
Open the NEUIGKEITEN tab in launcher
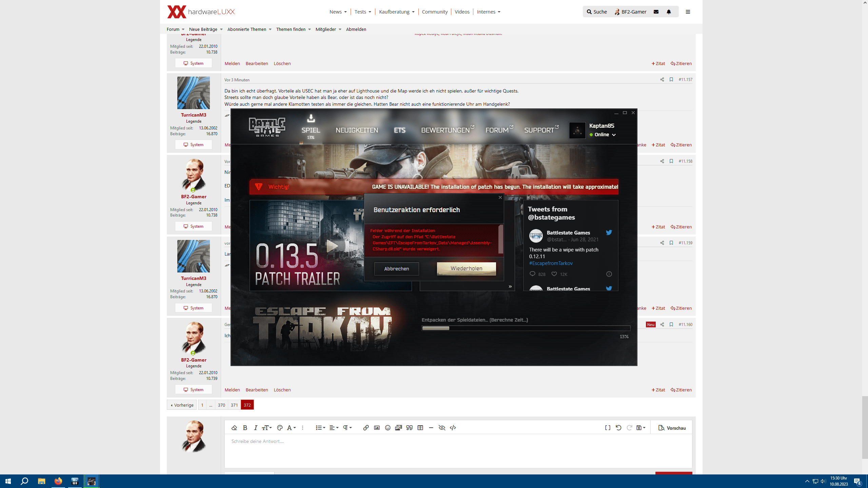(x=357, y=130)
